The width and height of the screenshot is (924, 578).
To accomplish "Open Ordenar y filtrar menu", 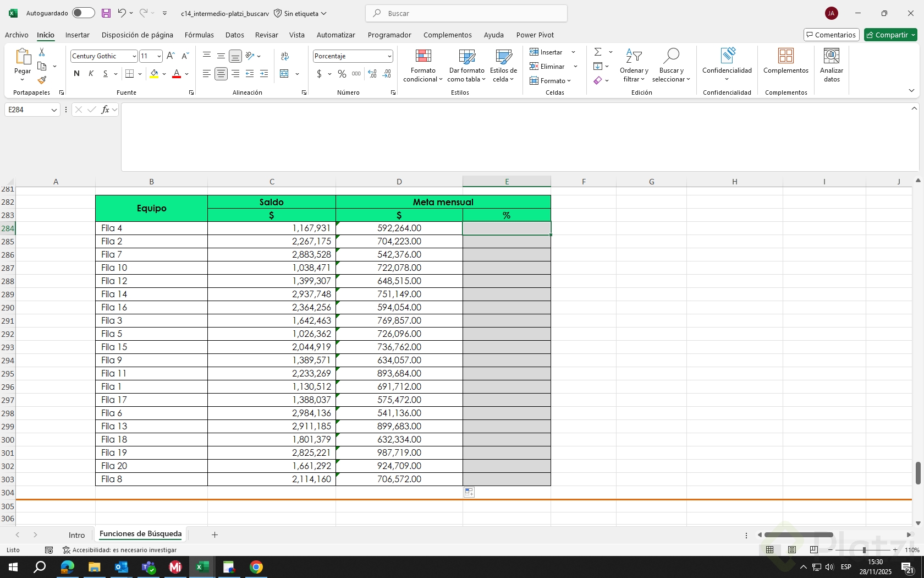I will (634, 66).
